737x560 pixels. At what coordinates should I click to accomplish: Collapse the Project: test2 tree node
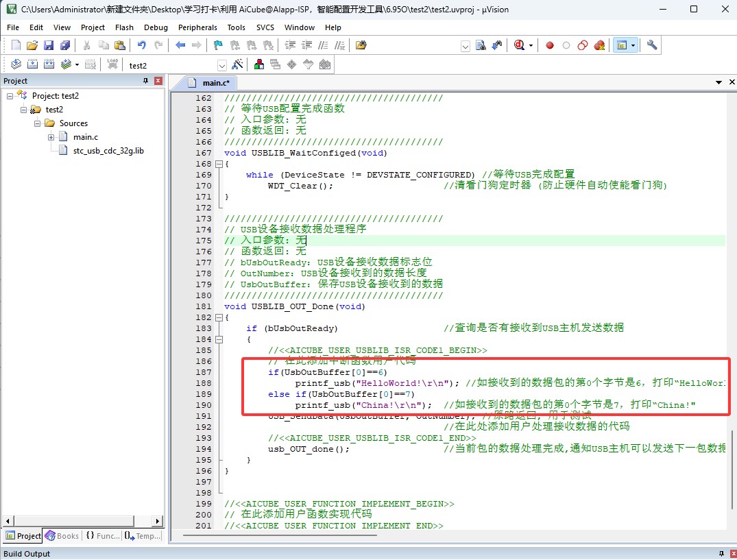[10, 96]
